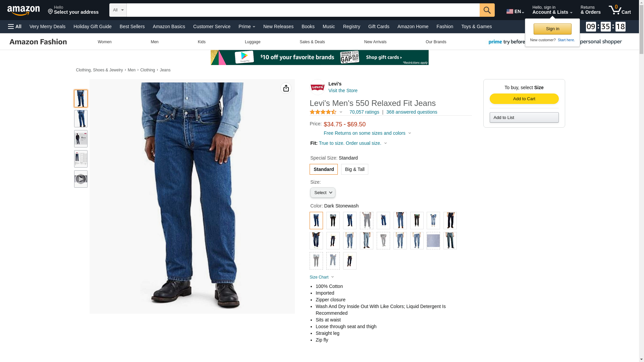Screen dimensions: 644x362
Task: Expand the search category All dropdown
Action: [x=118, y=10]
